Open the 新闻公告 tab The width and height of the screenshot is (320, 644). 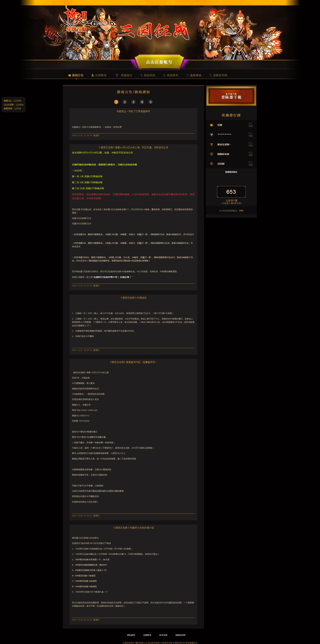(78, 75)
